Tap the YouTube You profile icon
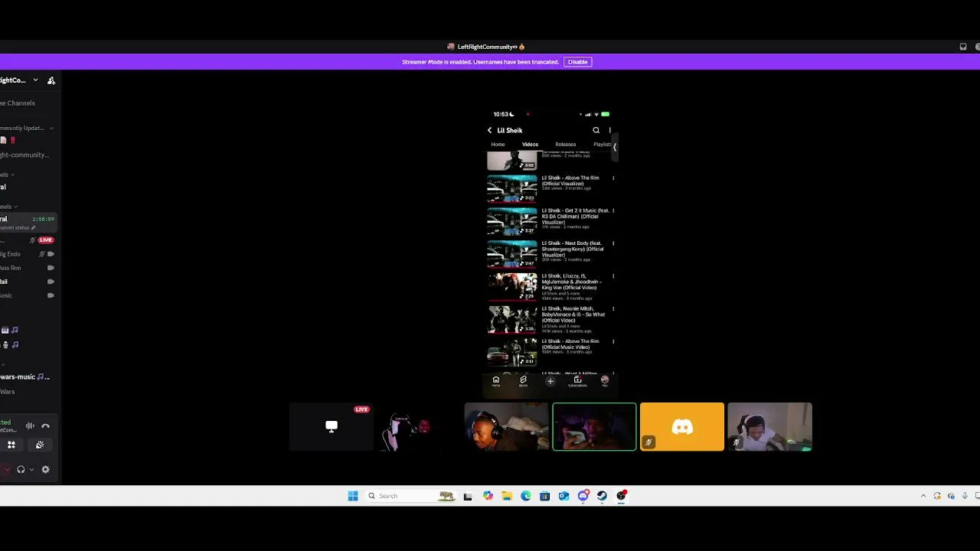The width and height of the screenshot is (980, 551). click(605, 381)
